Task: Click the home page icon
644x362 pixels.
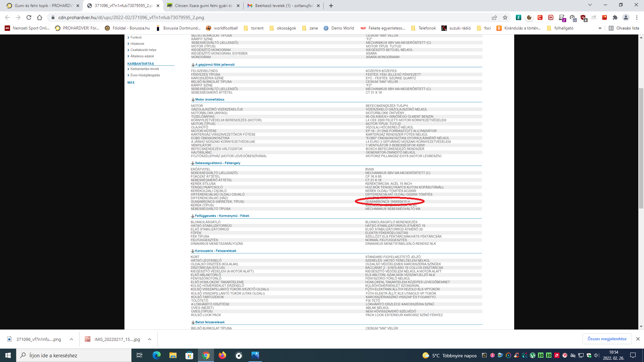Action: tap(40, 17)
